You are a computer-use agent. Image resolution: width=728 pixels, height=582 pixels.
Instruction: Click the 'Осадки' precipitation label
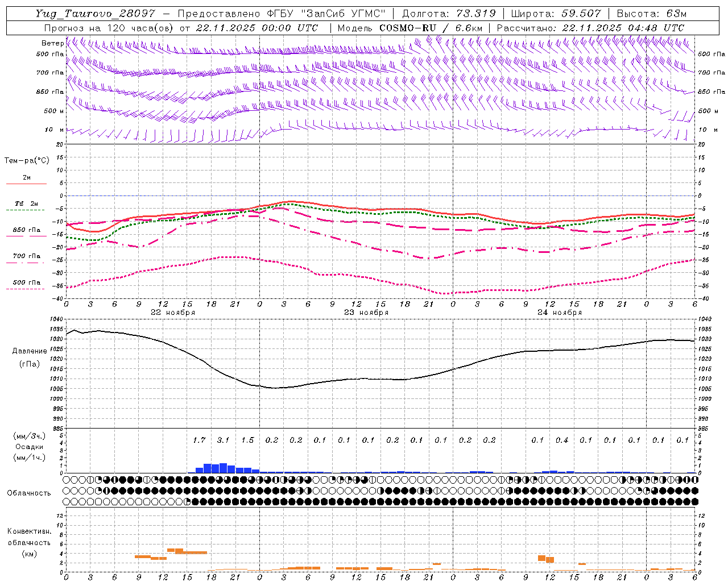pos(29,447)
